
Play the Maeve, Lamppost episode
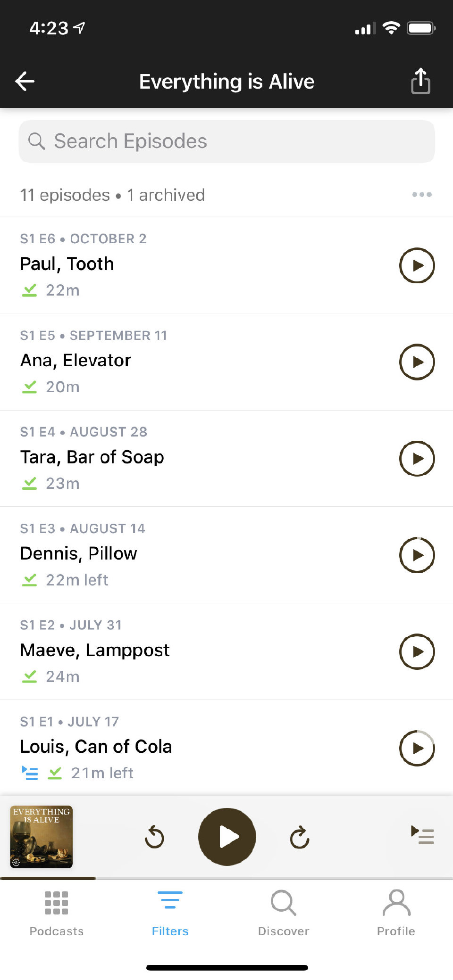(x=417, y=652)
